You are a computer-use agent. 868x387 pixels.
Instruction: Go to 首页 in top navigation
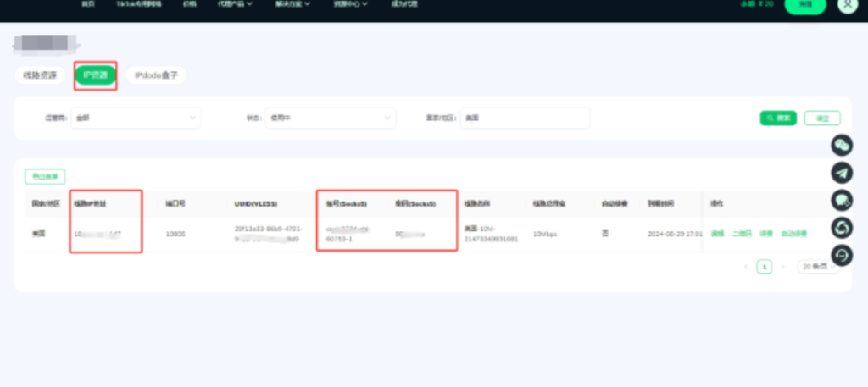[88, 4]
